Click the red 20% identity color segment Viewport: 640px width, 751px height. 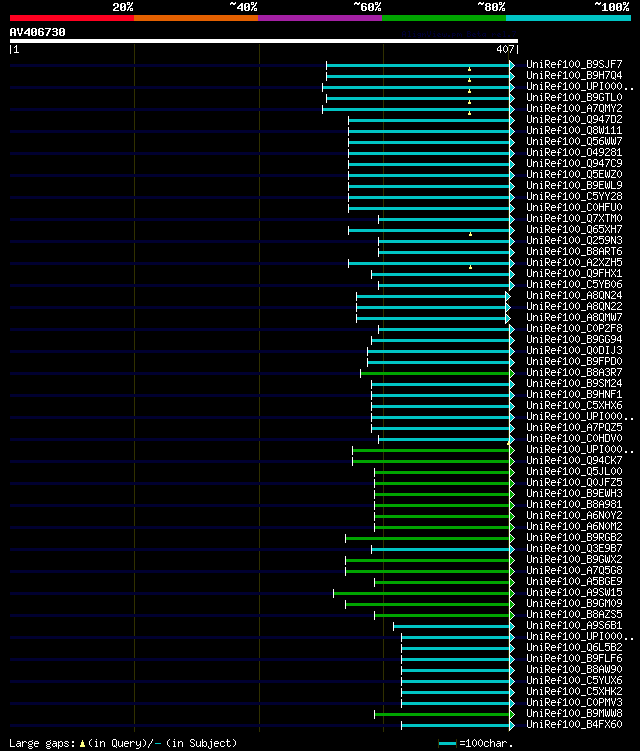(x=72, y=18)
